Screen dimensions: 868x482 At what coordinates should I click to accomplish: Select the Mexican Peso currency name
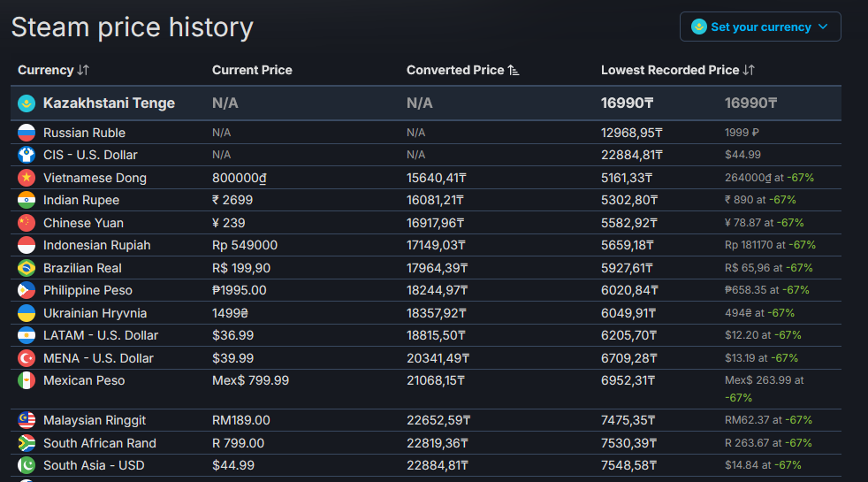click(84, 380)
